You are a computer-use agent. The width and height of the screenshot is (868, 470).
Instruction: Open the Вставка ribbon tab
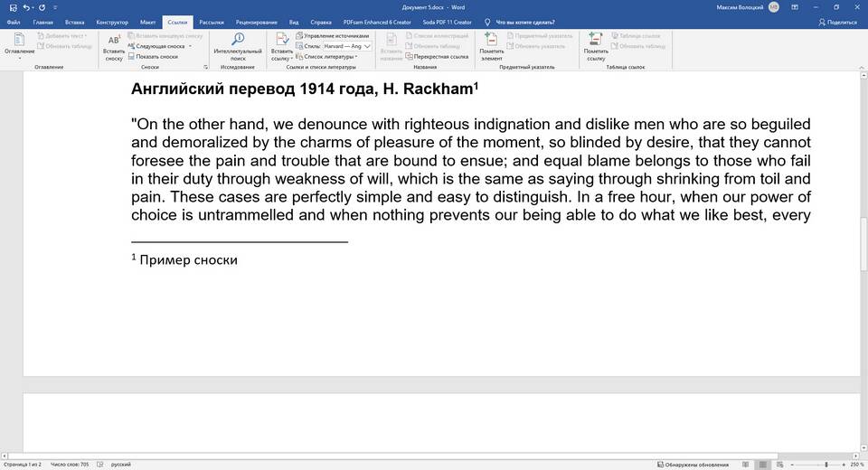[75, 22]
